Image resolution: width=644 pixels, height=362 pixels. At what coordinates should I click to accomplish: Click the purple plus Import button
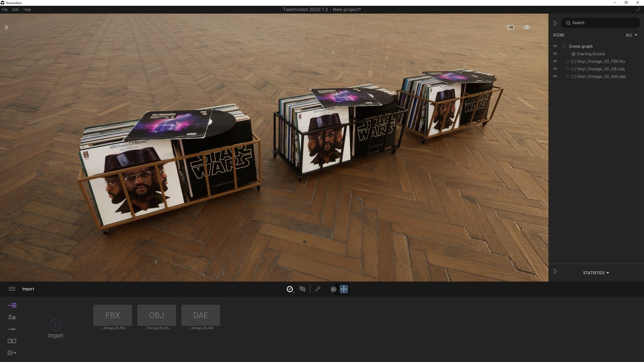point(55,325)
